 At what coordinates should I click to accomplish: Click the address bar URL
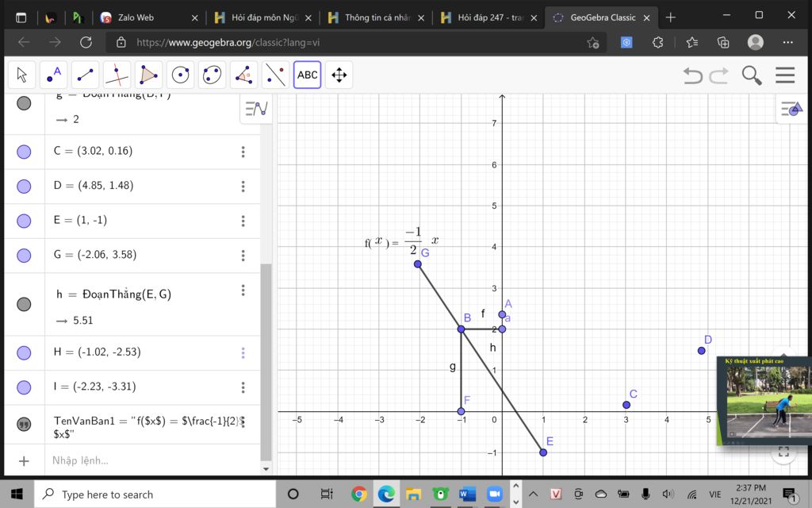coord(228,43)
